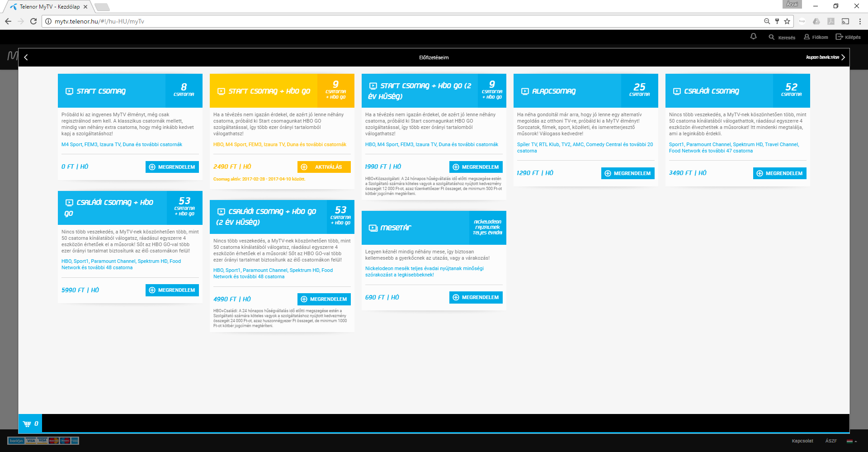Screen dimensions: 868x452
Task: Click the 25 csatorna badge on Alapcsomag
Action: pyautogui.click(x=639, y=90)
